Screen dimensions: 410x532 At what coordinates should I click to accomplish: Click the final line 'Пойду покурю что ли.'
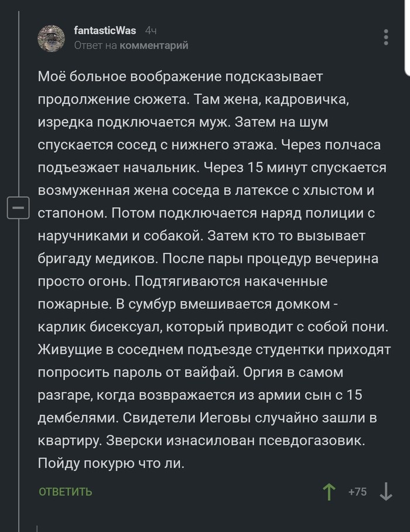tap(111, 463)
